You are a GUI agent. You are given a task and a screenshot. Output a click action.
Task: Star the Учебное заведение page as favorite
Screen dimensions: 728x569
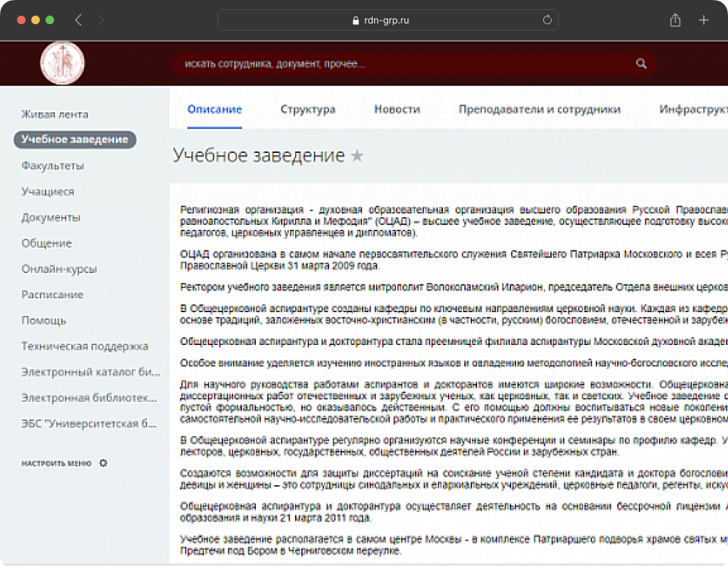[357, 156]
